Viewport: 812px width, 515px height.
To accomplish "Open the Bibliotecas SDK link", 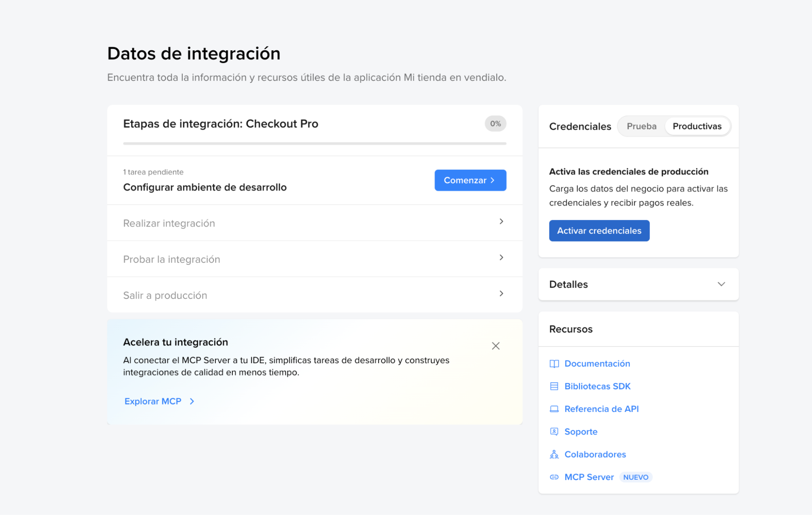I will (598, 386).
